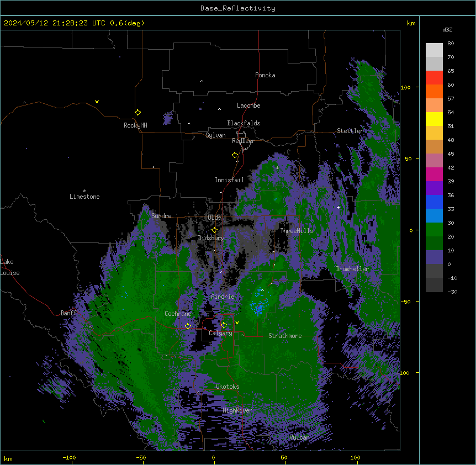Click the yellow station marker above Calgary label
Screen dimensions: 476x465
pyautogui.click(x=224, y=325)
